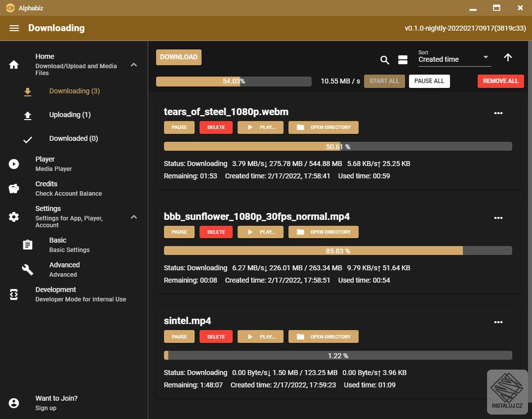Collapse the Home section chevron
The width and height of the screenshot is (532, 419).
pos(134,64)
